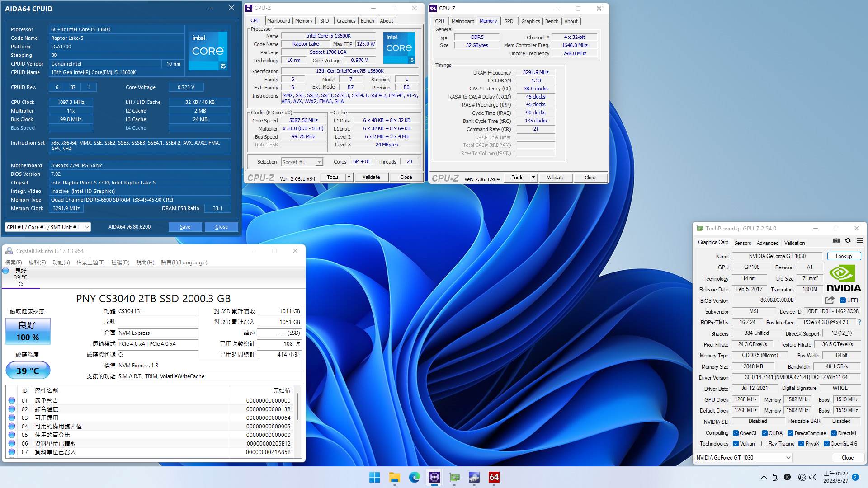Viewport: 868px width, 488px height.
Task: Toggle the DirectML checkbox
Action: pyautogui.click(x=834, y=433)
